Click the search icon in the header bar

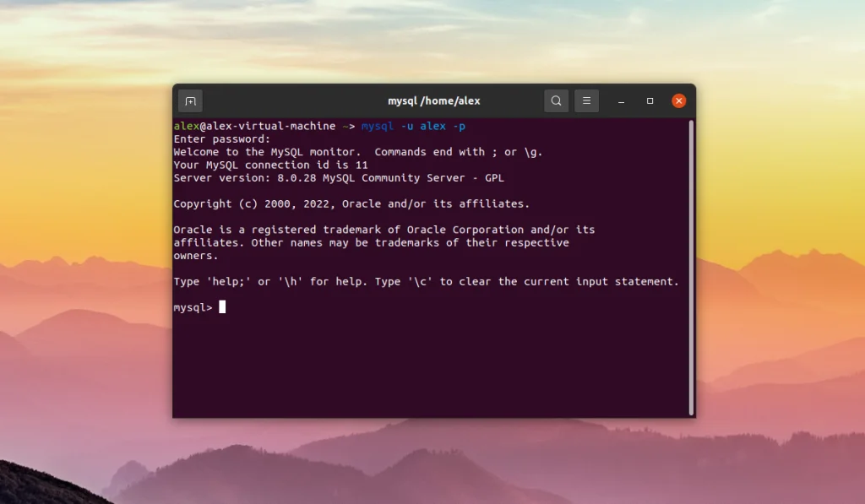pyautogui.click(x=556, y=100)
